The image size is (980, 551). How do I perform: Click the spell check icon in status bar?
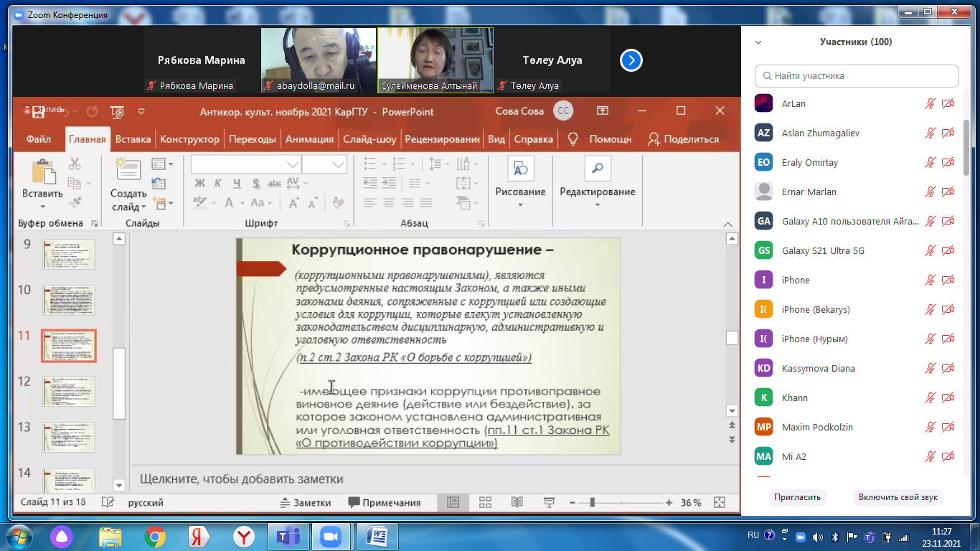108,502
